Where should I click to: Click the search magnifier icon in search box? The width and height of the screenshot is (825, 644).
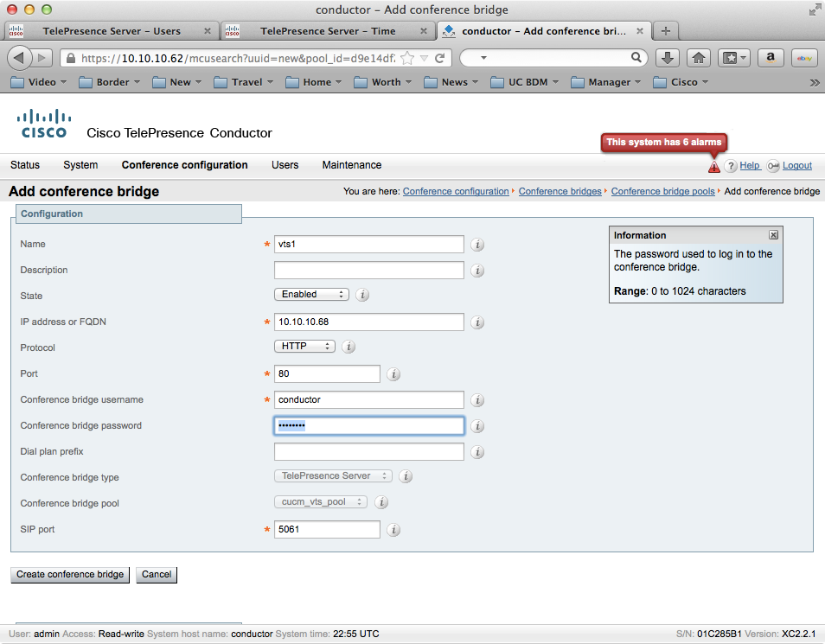pos(636,57)
